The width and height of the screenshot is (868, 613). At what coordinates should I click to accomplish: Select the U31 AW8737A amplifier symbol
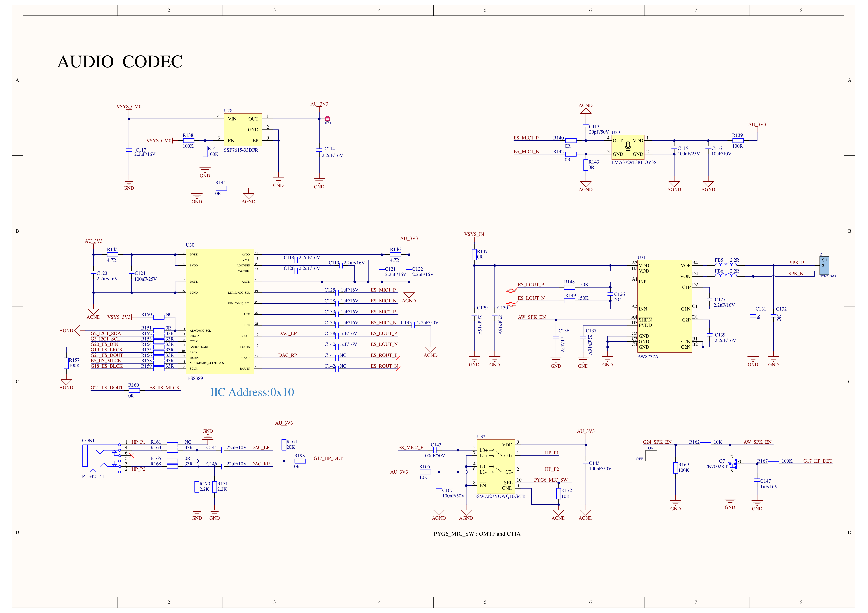tap(665, 306)
